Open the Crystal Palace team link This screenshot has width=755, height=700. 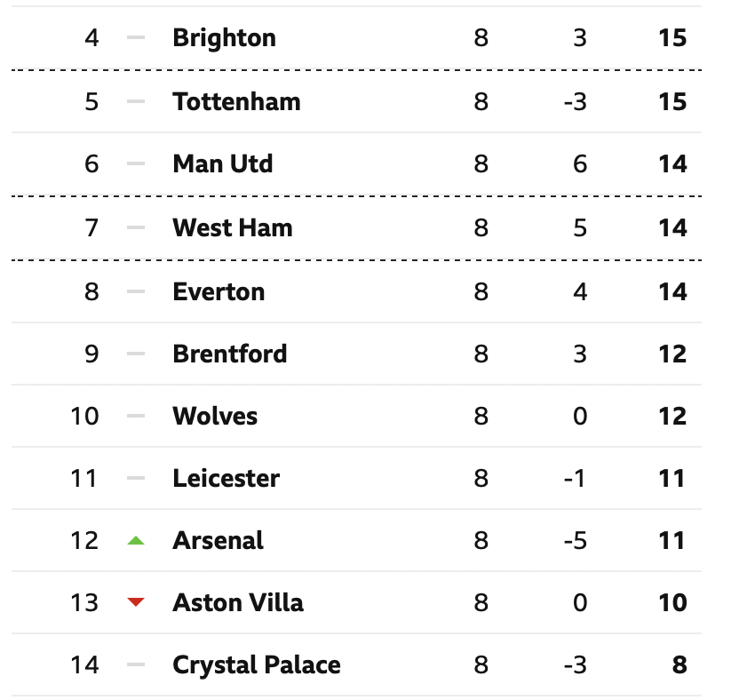pos(257,665)
